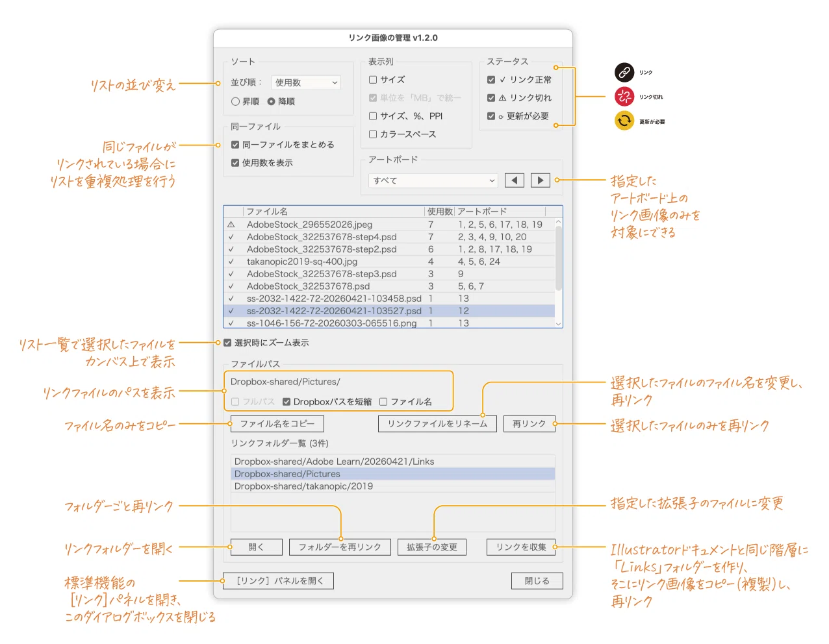This screenshot has height=644, width=829.
Task: Click the 再リンク button
Action: pyautogui.click(x=529, y=424)
